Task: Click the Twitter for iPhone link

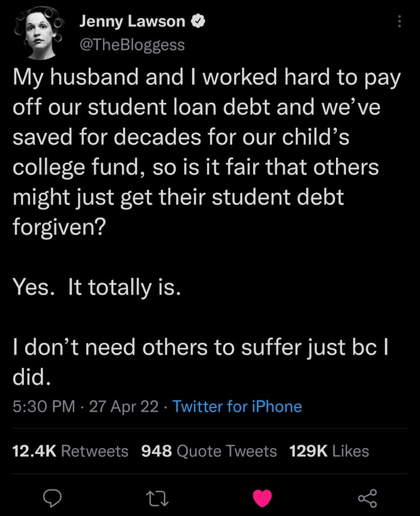Action: click(x=237, y=407)
